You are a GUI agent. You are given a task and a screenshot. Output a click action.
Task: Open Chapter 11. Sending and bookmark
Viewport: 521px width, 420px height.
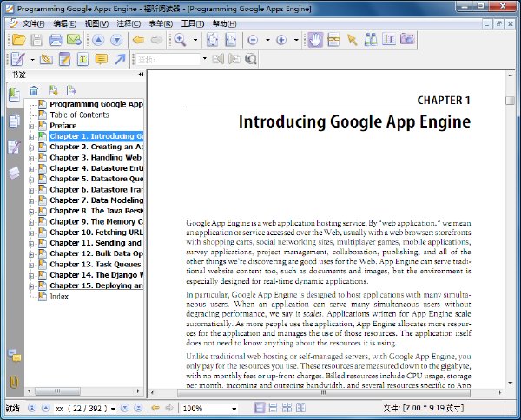pyautogui.click(x=96, y=243)
